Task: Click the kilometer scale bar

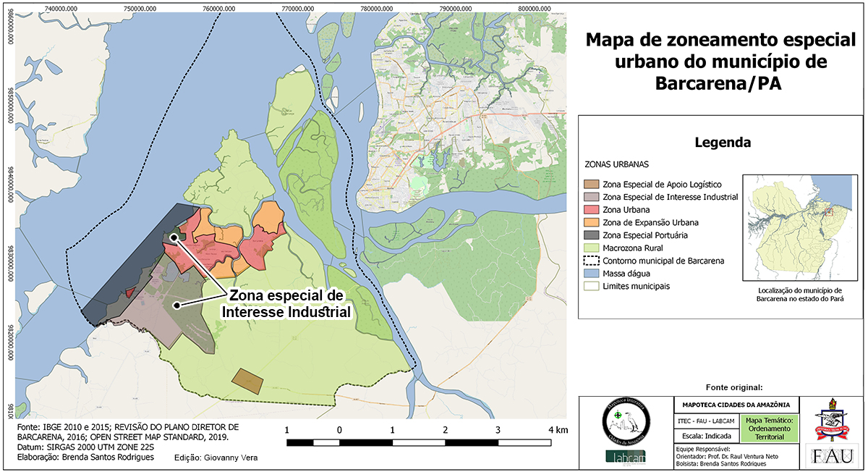Action: pos(418,442)
